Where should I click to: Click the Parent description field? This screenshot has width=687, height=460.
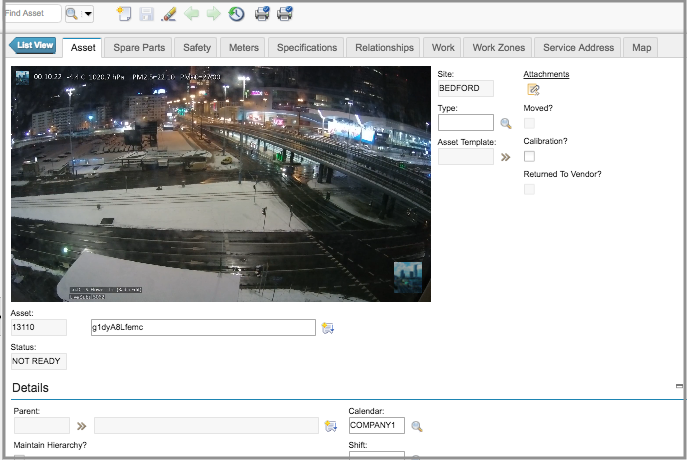coord(206,426)
